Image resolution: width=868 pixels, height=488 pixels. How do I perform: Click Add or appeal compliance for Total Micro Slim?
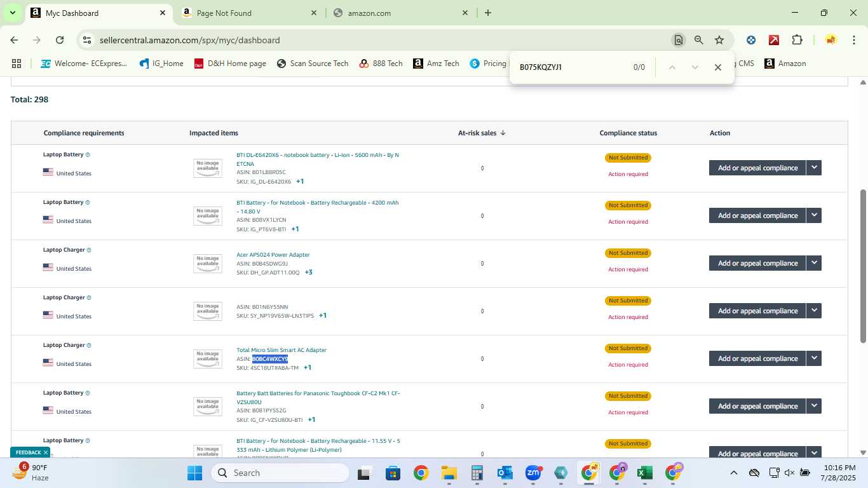pos(757,358)
